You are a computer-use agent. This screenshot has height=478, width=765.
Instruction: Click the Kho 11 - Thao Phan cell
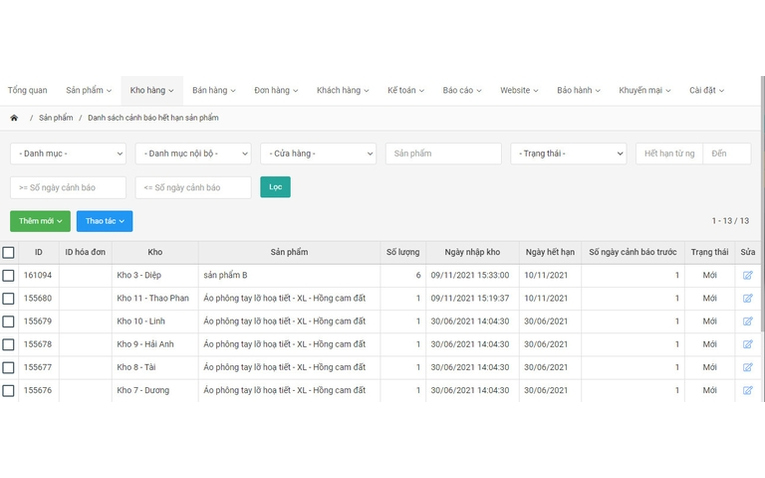[x=153, y=298]
